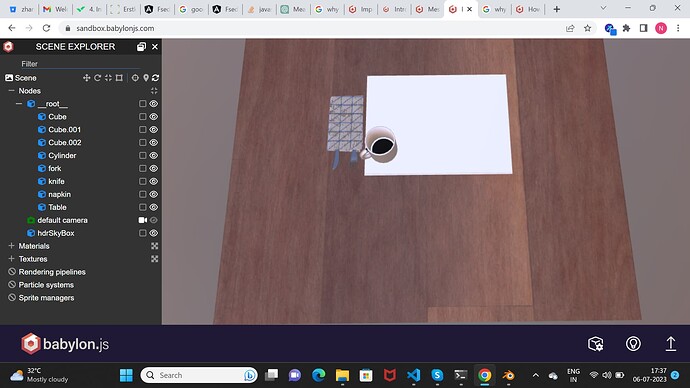Click Sprite managers entry
This screenshot has height=388, width=690.
click(46, 298)
